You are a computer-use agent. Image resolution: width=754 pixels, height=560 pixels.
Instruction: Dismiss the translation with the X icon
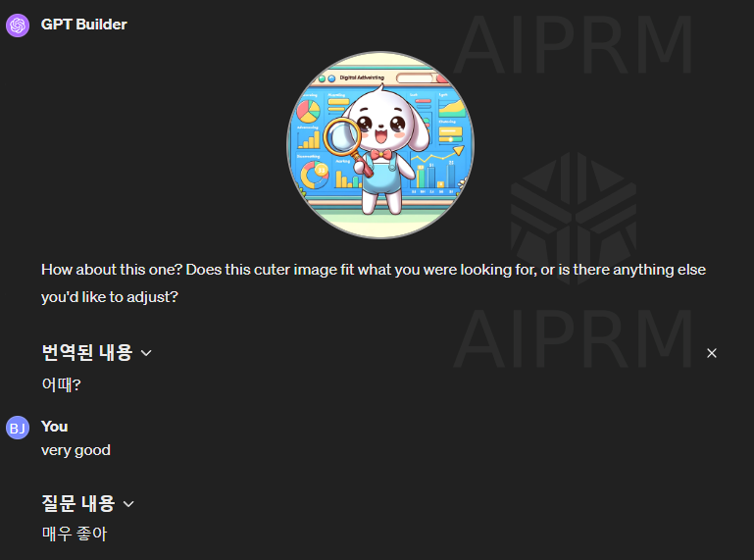712,353
